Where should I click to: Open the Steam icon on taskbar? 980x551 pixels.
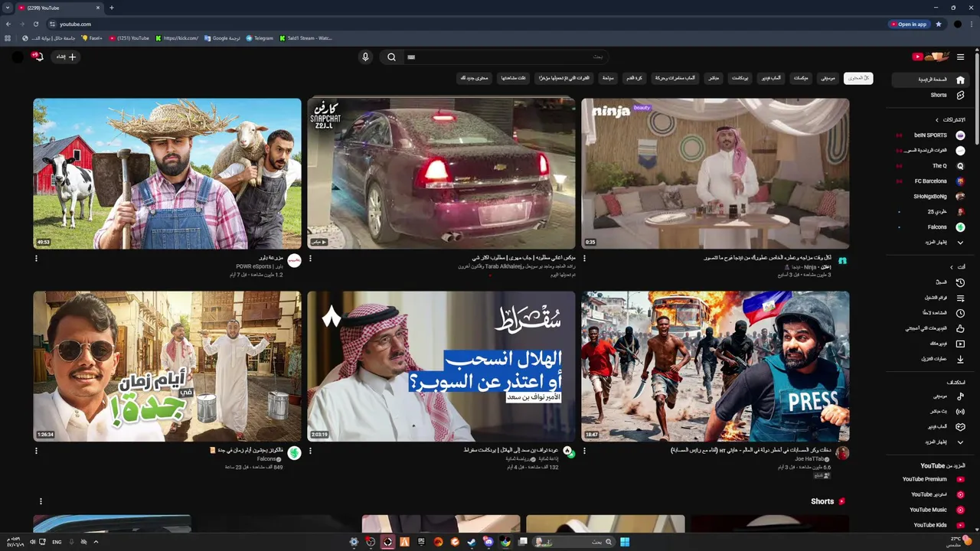[472, 542]
